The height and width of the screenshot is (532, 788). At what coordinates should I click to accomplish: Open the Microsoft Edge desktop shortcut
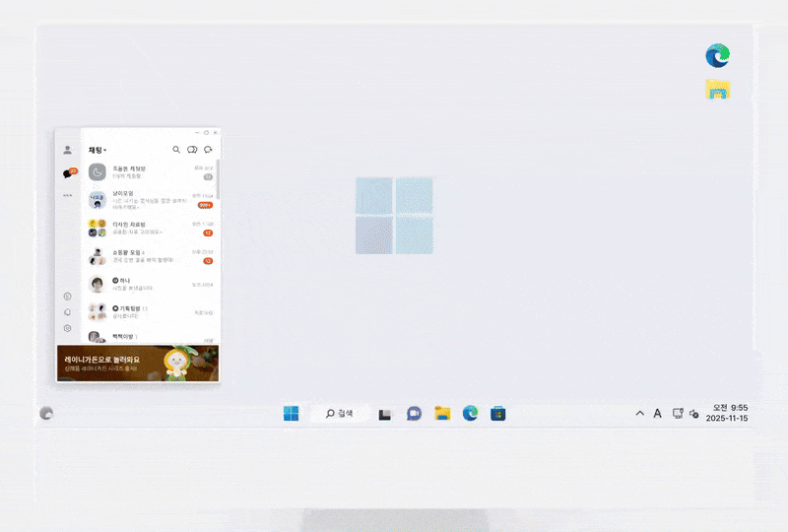pos(717,56)
